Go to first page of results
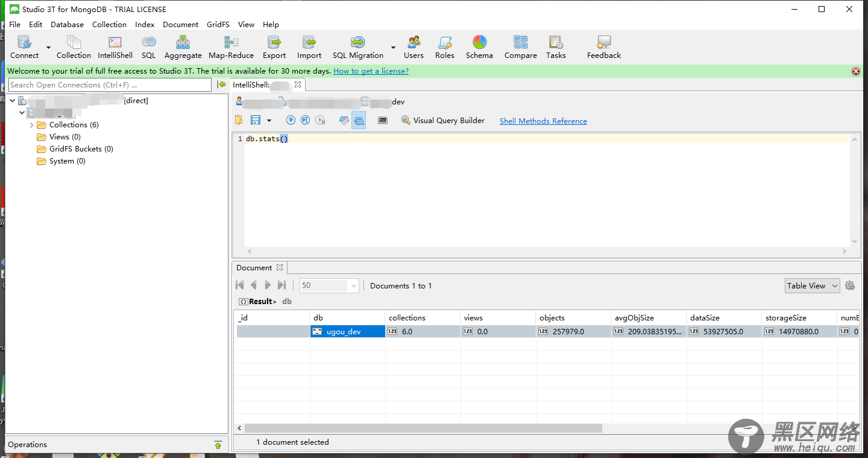Screen dimensions: 868x458 coord(240,285)
